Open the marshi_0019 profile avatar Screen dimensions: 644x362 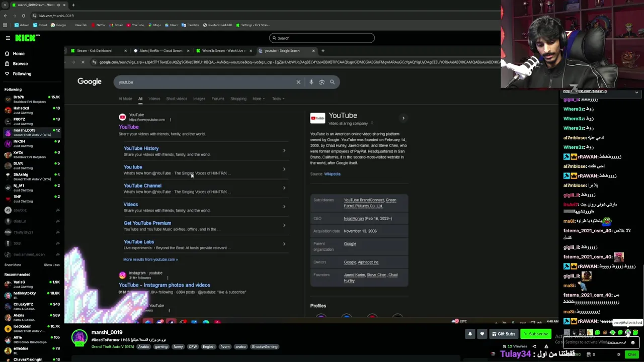pos(79,338)
